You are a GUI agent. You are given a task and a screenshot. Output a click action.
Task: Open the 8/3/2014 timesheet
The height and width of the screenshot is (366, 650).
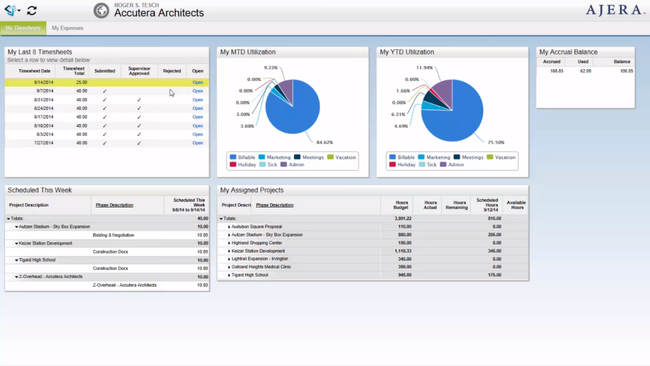point(198,134)
